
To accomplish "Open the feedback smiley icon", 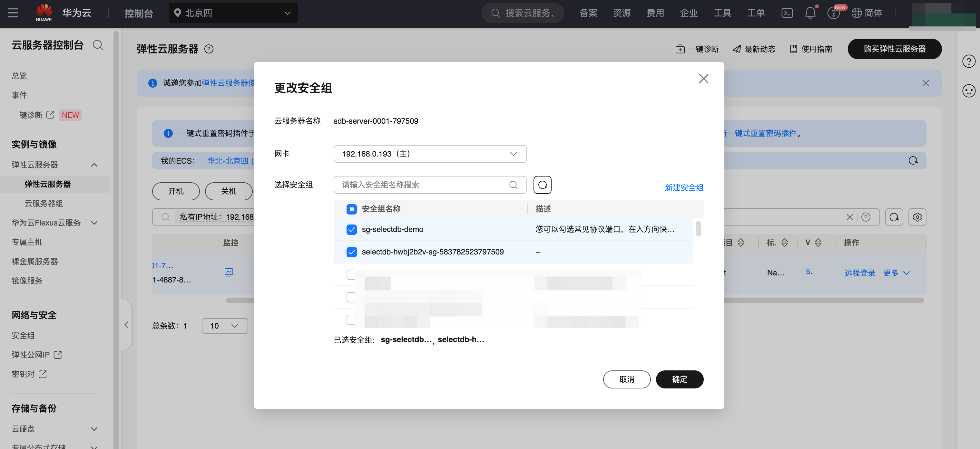I will (969, 91).
